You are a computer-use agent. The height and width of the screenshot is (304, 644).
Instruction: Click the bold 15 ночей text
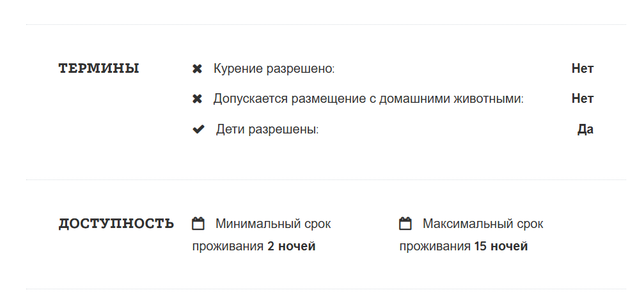click(501, 247)
